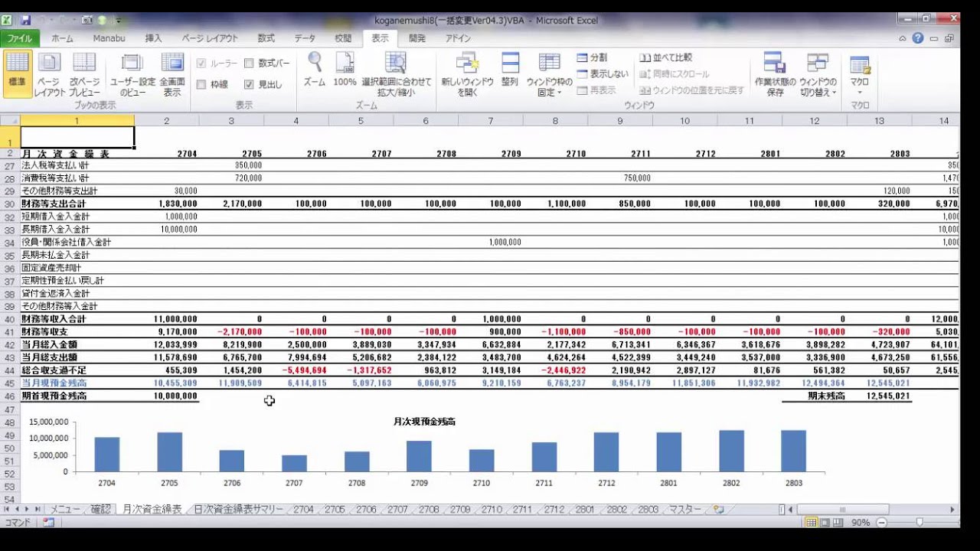Switch to マスター sheet tab
The width and height of the screenshot is (980, 551).
(685, 509)
